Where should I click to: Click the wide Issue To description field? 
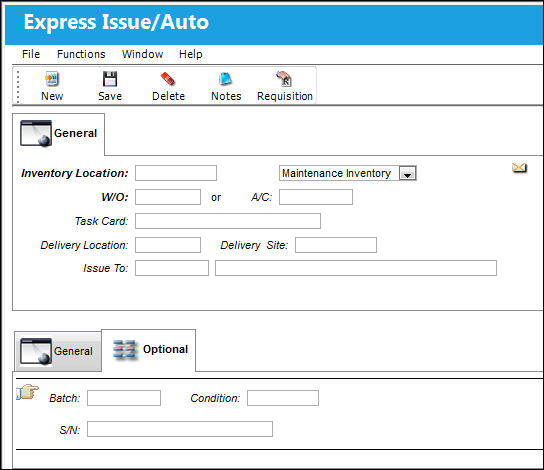tap(356, 268)
